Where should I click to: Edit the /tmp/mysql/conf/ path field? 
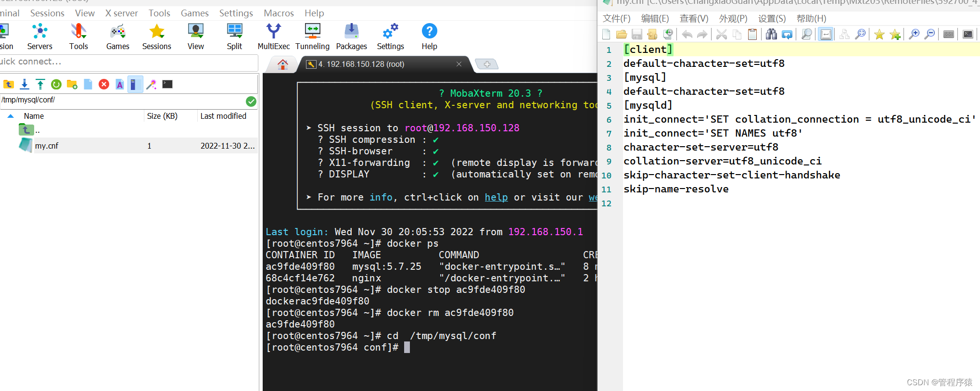tap(123, 100)
